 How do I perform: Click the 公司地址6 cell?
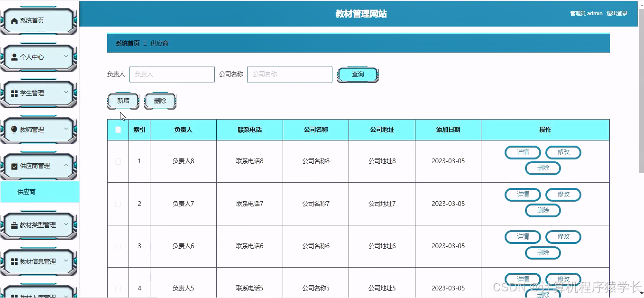pyautogui.click(x=382, y=246)
